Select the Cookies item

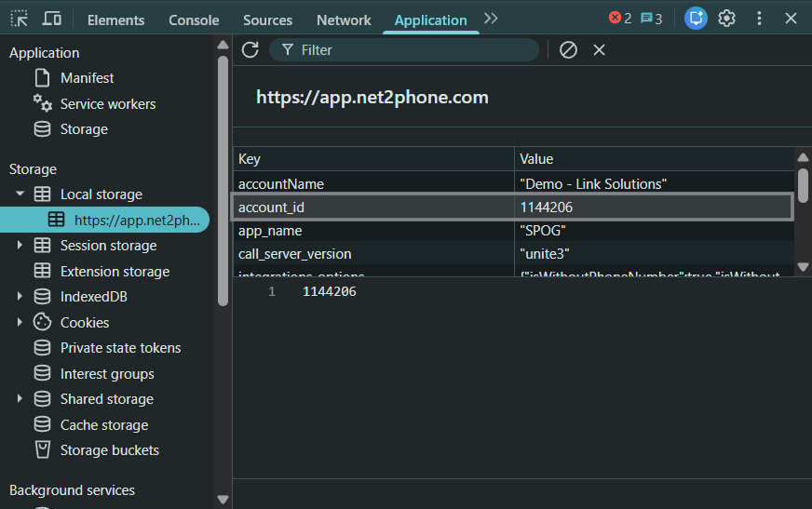point(85,322)
